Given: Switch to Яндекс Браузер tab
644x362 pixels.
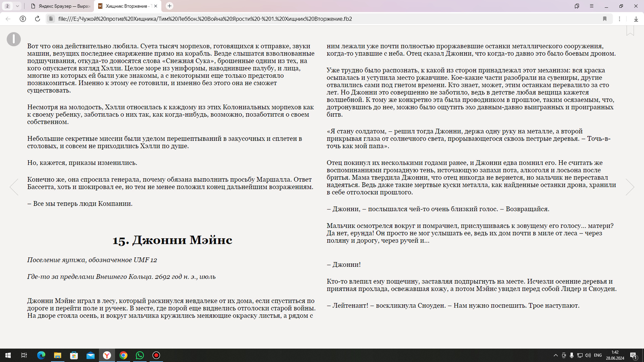Looking at the screenshot, I should (x=61, y=6).
